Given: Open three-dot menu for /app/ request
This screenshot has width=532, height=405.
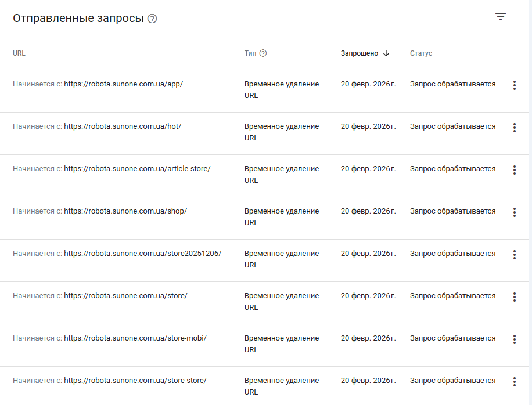Looking at the screenshot, I should point(514,85).
